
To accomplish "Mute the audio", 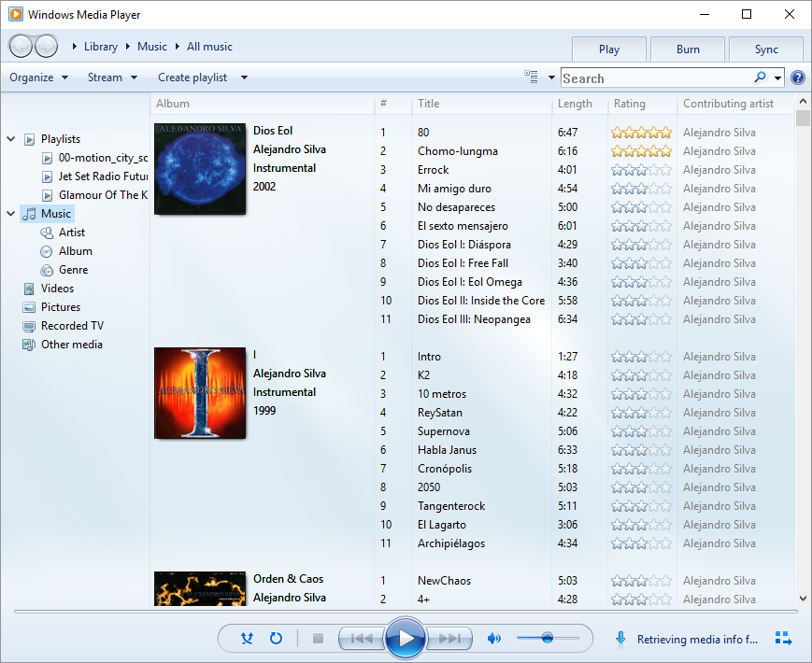I will click(493, 638).
